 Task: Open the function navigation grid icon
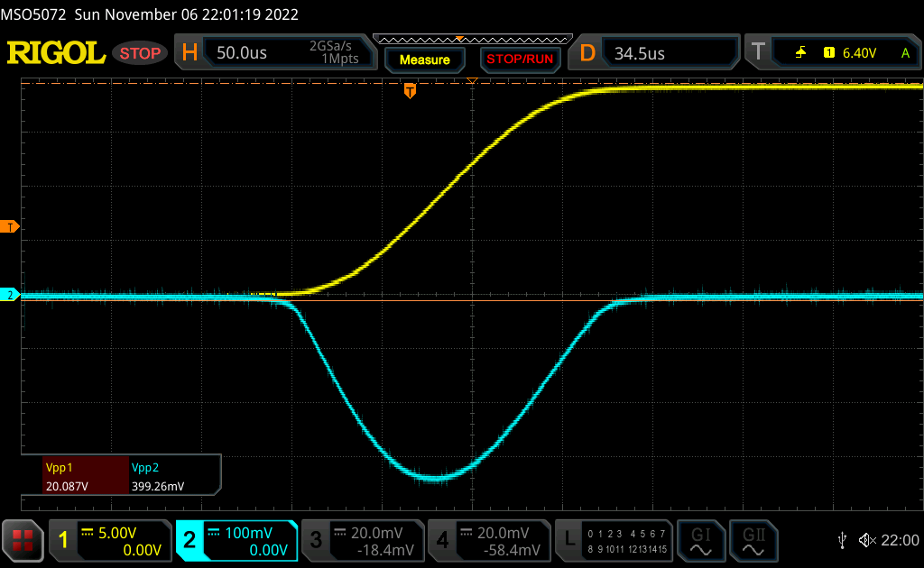pyautogui.click(x=23, y=540)
